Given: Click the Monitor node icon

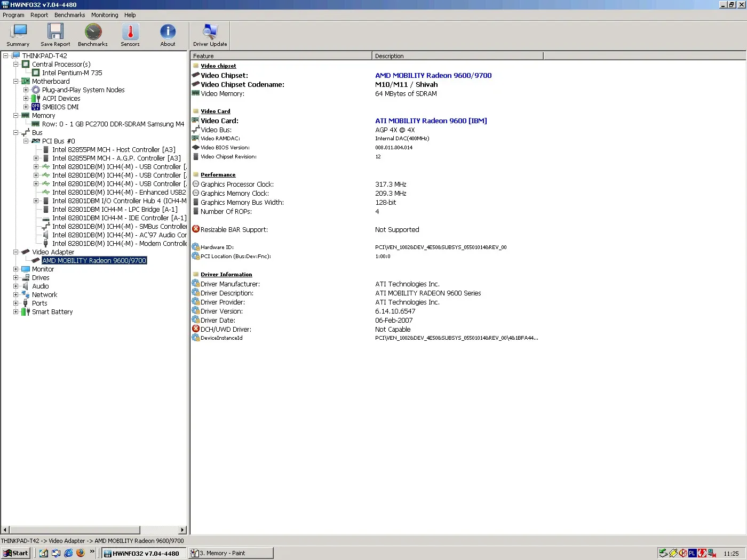Looking at the screenshot, I should (x=26, y=269).
